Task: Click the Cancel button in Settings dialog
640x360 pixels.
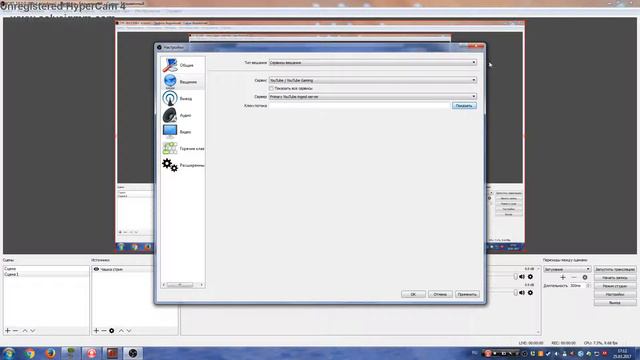Action: click(x=440, y=294)
